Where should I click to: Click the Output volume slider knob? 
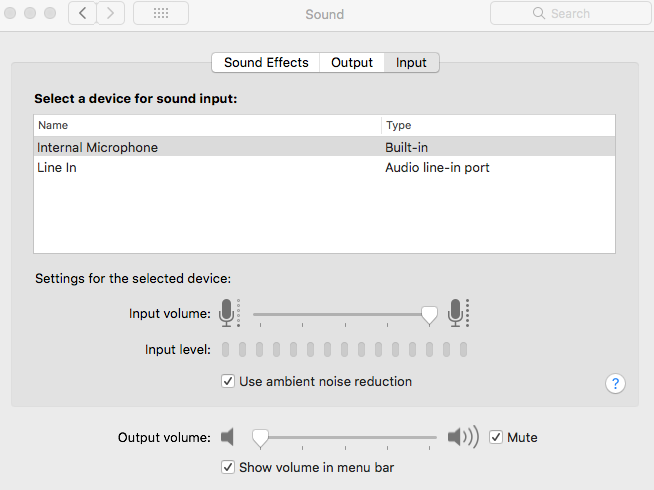click(260, 437)
